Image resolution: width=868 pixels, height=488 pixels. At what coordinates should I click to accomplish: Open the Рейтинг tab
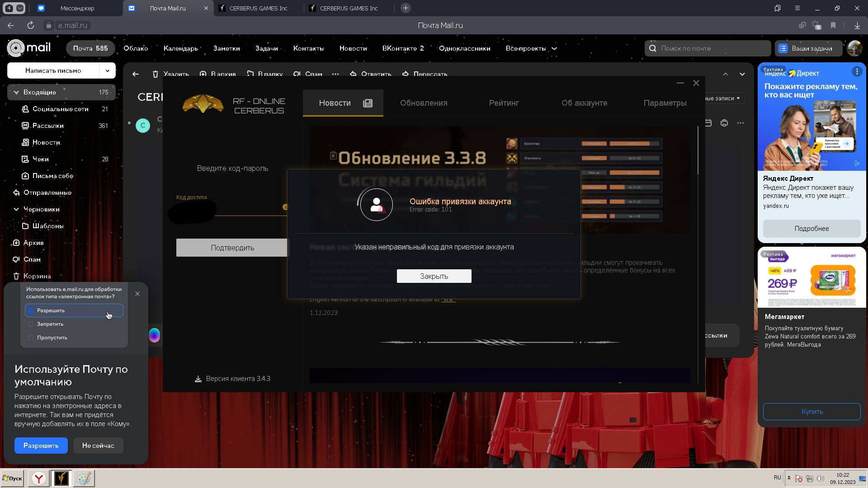pos(504,103)
